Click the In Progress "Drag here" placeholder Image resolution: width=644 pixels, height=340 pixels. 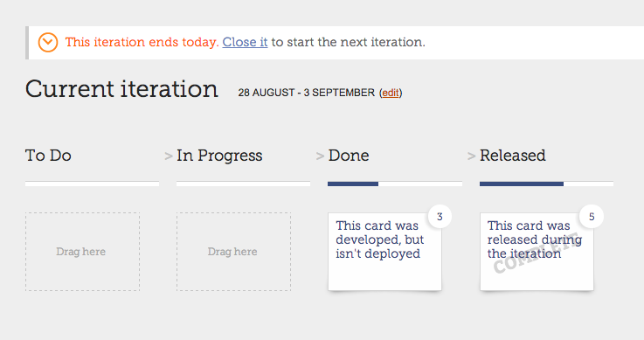pos(233,252)
